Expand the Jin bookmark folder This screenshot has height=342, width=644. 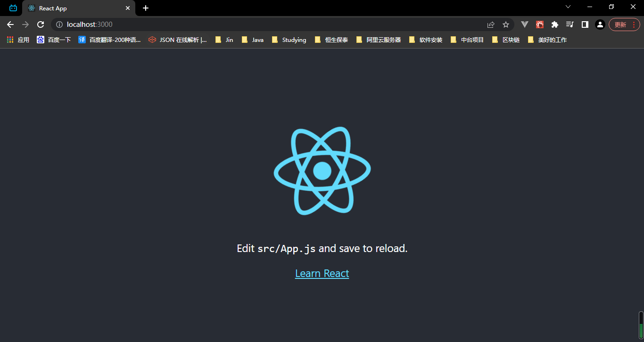224,40
